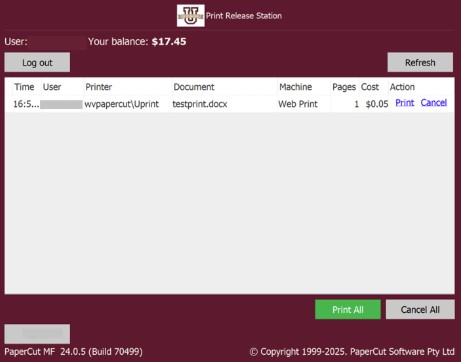Sort by the Cost column header
461x362 pixels.
[370, 87]
